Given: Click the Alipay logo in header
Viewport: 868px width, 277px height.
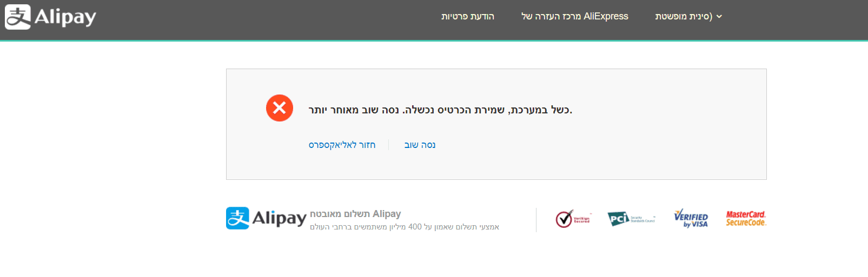Looking at the screenshot, I should [50, 17].
